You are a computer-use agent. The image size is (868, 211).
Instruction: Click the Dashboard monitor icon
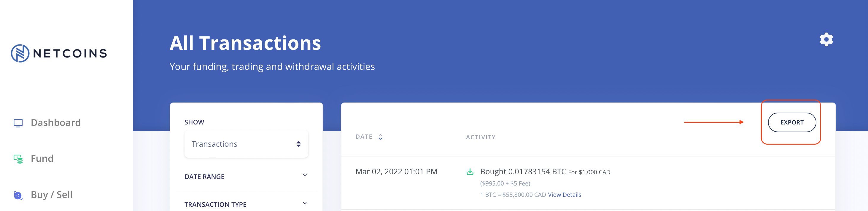coord(18,123)
